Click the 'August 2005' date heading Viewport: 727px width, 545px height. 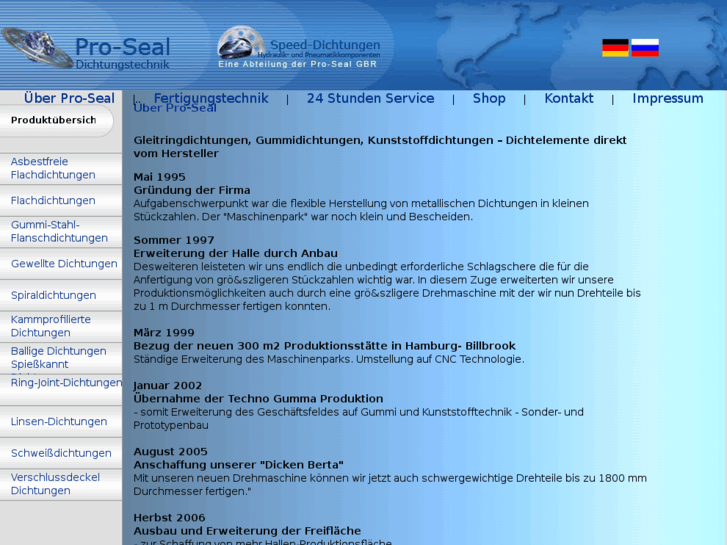tap(171, 451)
